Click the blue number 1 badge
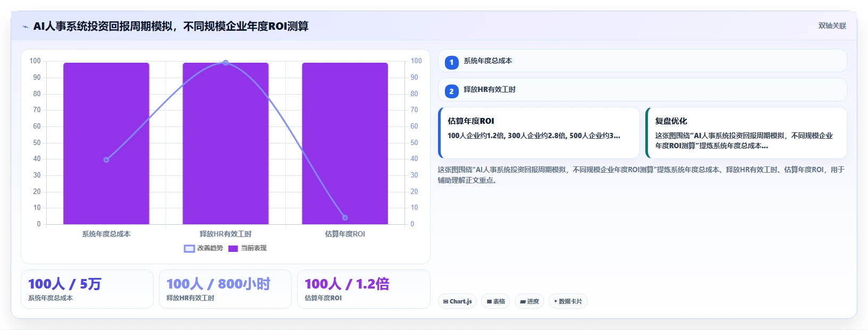This screenshot has height=330, width=868. pyautogui.click(x=451, y=63)
